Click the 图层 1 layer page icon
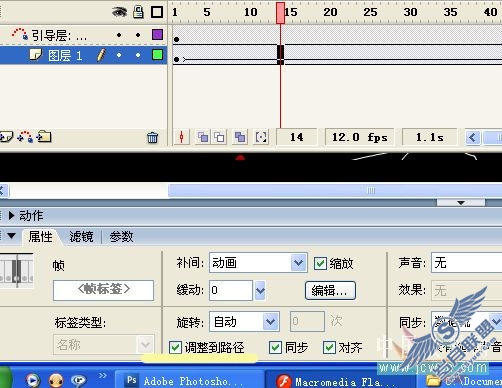Viewport: 502px width, 388px height. pyautogui.click(x=36, y=54)
